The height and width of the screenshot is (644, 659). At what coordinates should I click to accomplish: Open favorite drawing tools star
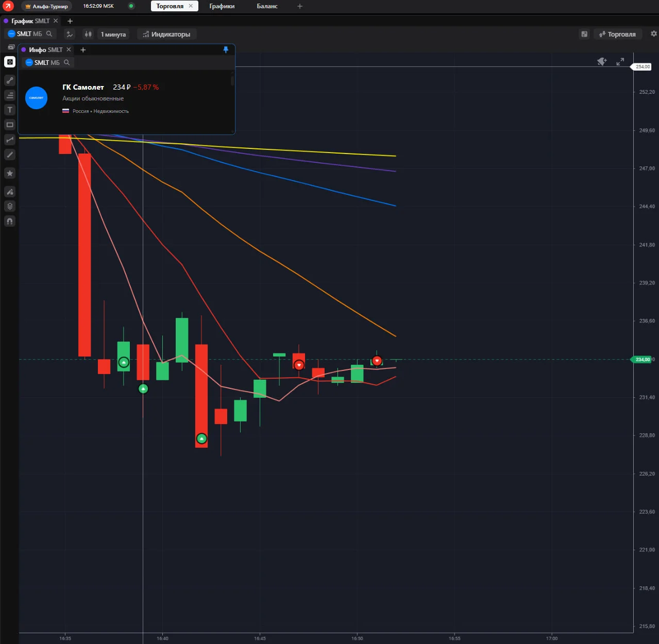coord(10,173)
